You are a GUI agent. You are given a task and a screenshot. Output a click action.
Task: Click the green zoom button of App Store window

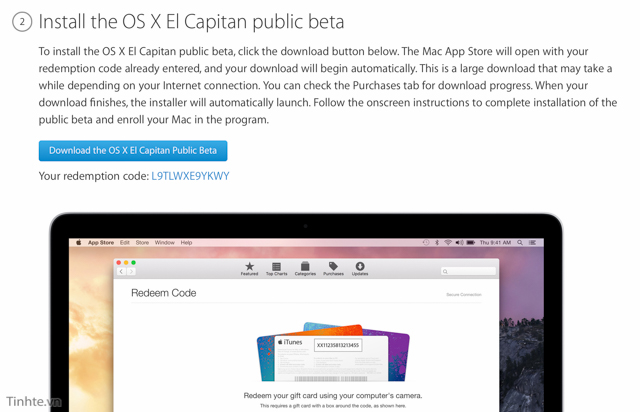coord(133,263)
